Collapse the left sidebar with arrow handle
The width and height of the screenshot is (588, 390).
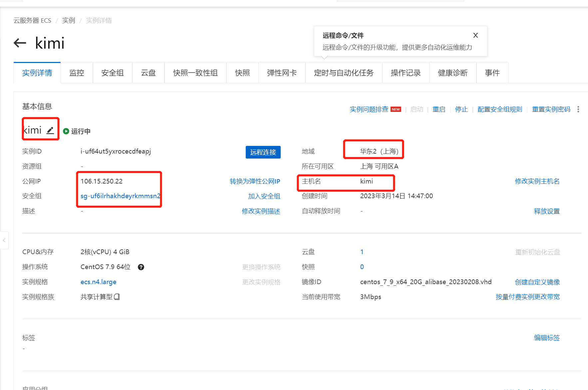click(4, 240)
